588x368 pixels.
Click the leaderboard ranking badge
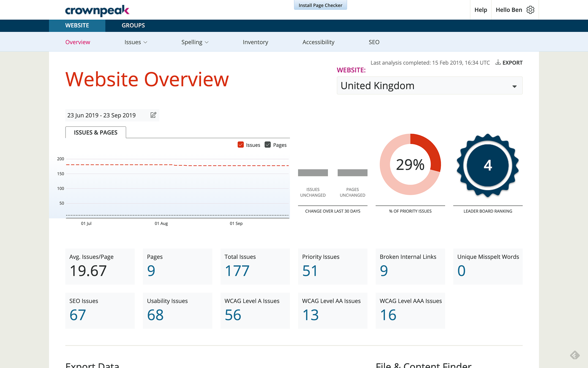[x=488, y=165]
